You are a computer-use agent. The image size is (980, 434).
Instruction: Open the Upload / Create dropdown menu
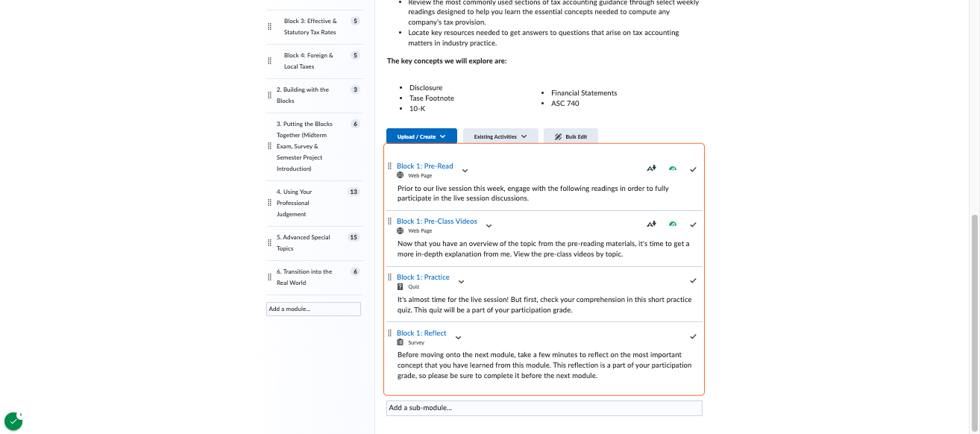[x=421, y=136]
